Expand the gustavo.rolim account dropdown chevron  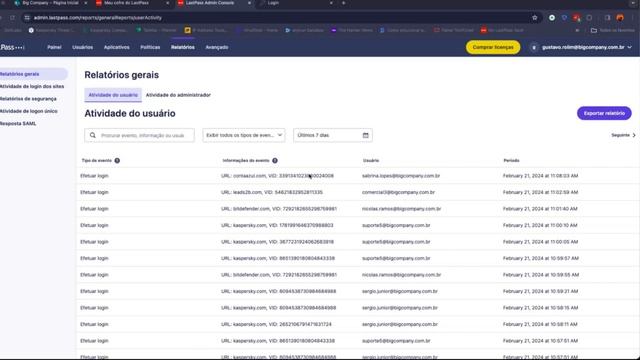(x=629, y=47)
